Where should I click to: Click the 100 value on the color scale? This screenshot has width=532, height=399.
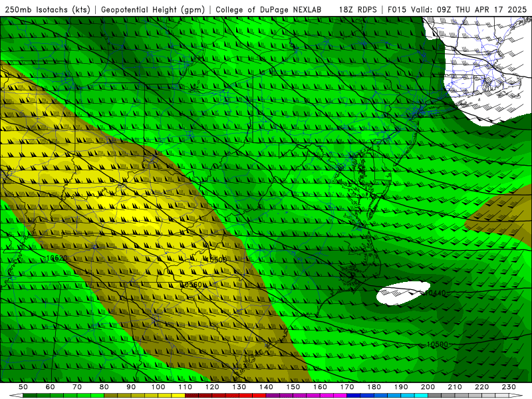click(158, 387)
